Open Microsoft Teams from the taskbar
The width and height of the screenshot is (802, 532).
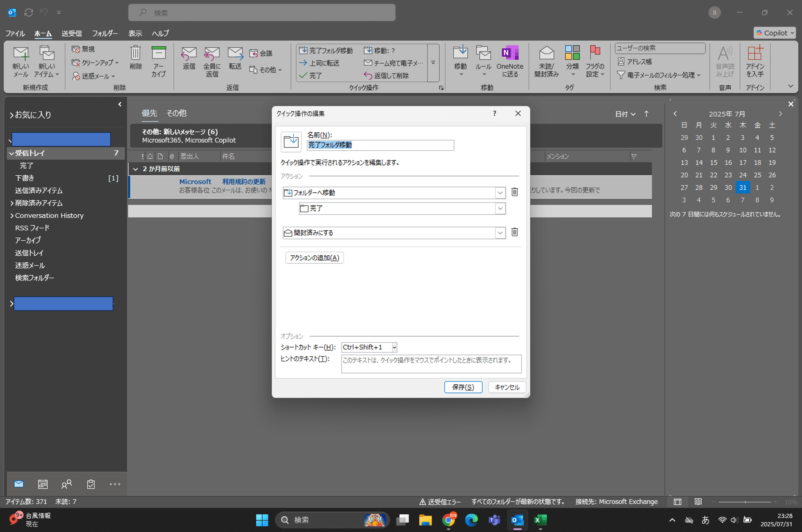[494, 520]
